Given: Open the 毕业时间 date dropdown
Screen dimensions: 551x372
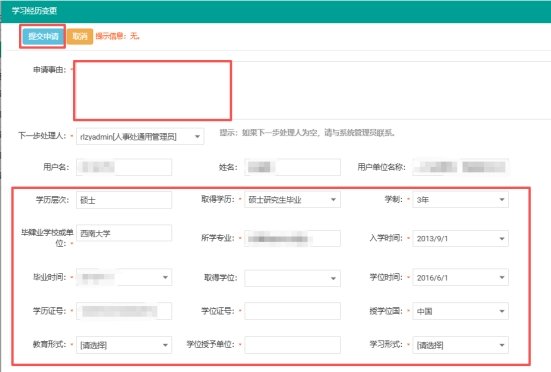Looking at the screenshot, I should click(124, 277).
